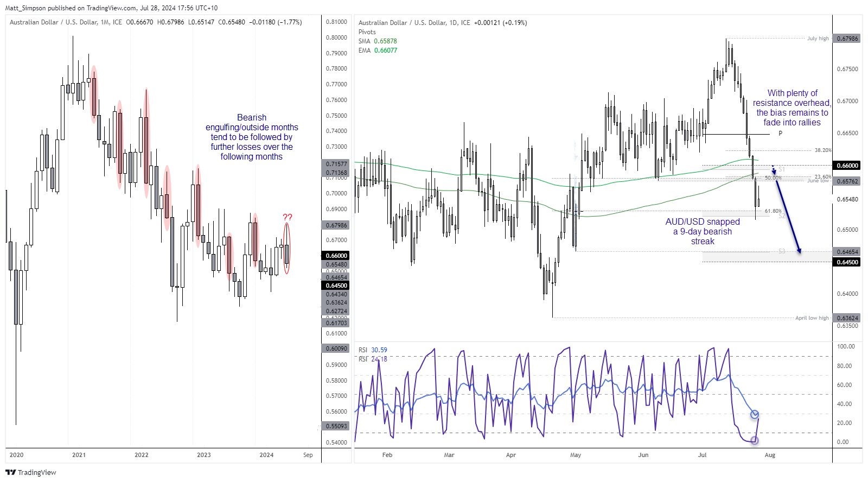Screen dimensions: 868x482
Task: Click the 'June low' level label
Action: click(818, 181)
